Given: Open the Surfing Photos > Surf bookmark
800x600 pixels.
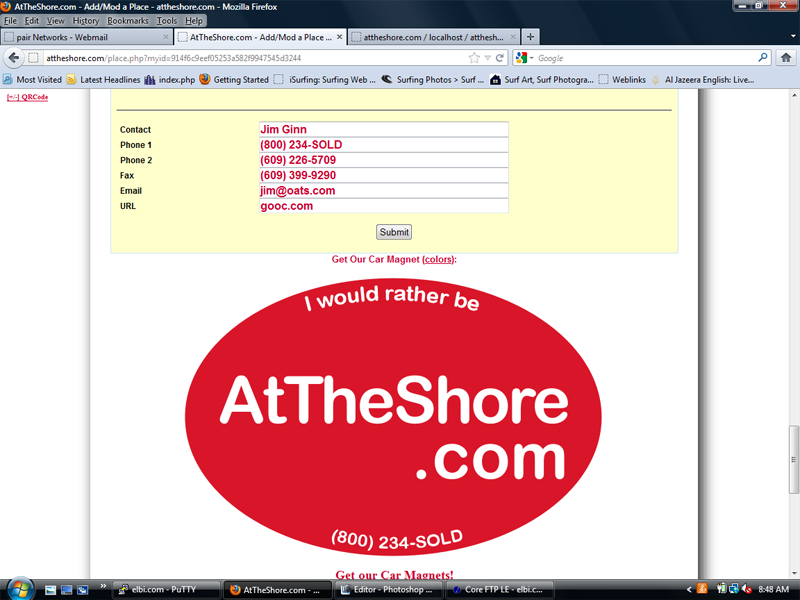Looking at the screenshot, I should pos(433,80).
